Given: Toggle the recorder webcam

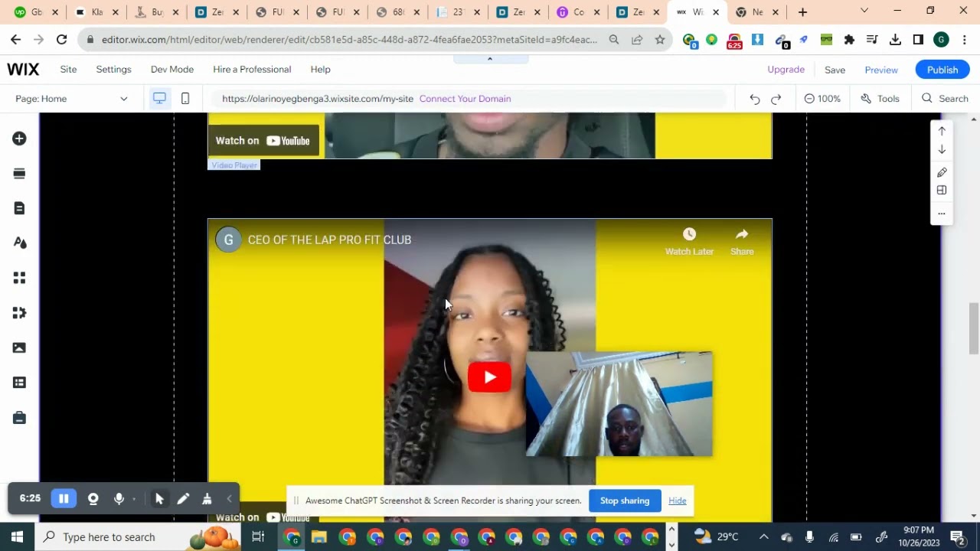Looking at the screenshot, I should click(x=93, y=499).
